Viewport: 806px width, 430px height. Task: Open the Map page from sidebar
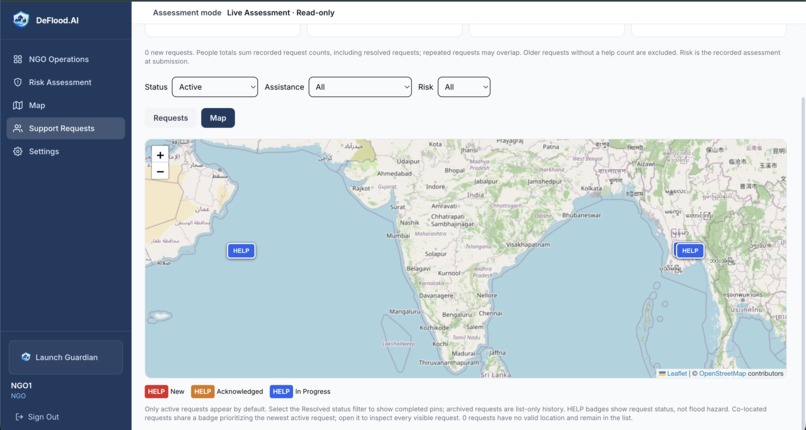click(66, 105)
